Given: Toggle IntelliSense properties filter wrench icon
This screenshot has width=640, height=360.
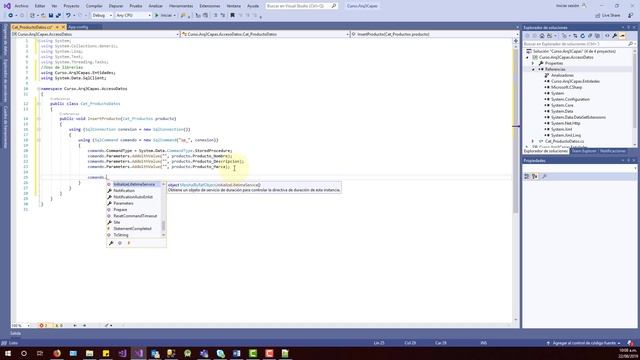Looking at the screenshot, I should pos(111,243).
